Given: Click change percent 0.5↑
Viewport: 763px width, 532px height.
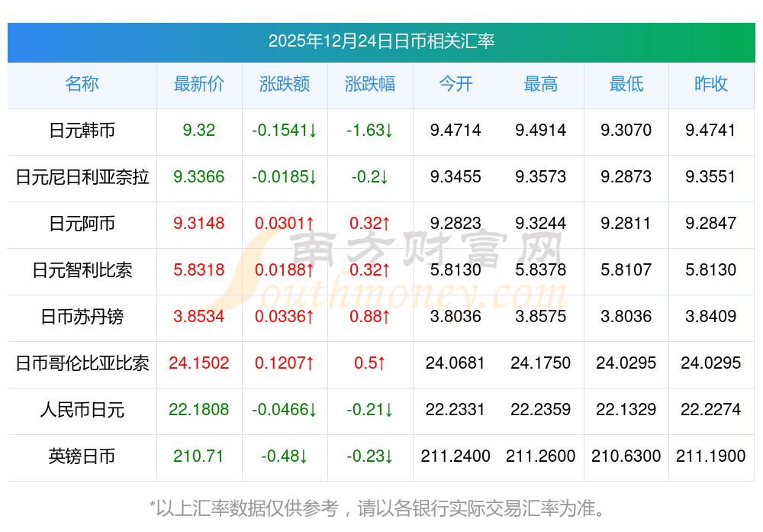Looking at the screenshot, I should [370, 363].
